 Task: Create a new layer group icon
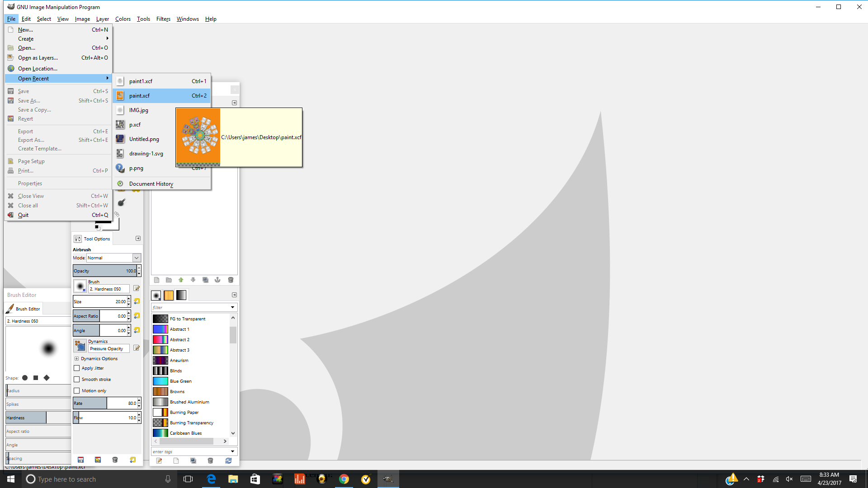tap(169, 280)
